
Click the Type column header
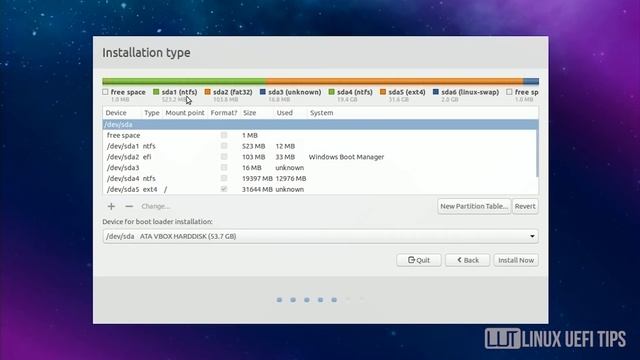(151, 113)
